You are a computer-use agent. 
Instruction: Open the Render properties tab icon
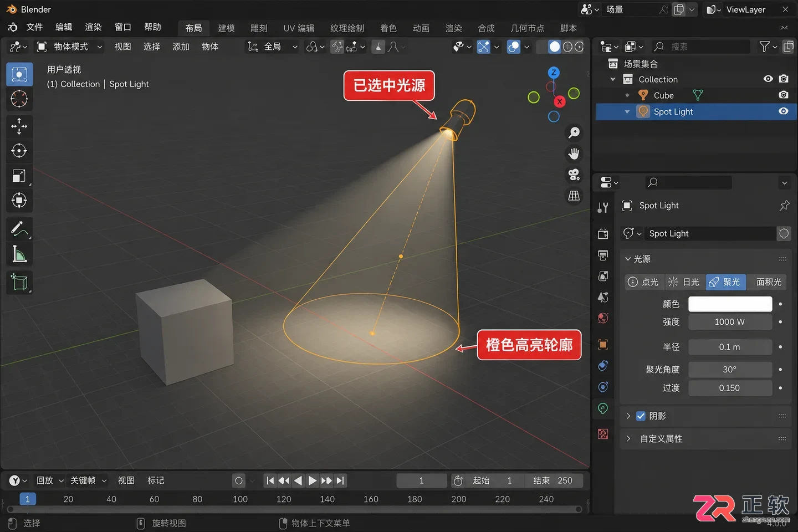(603, 234)
